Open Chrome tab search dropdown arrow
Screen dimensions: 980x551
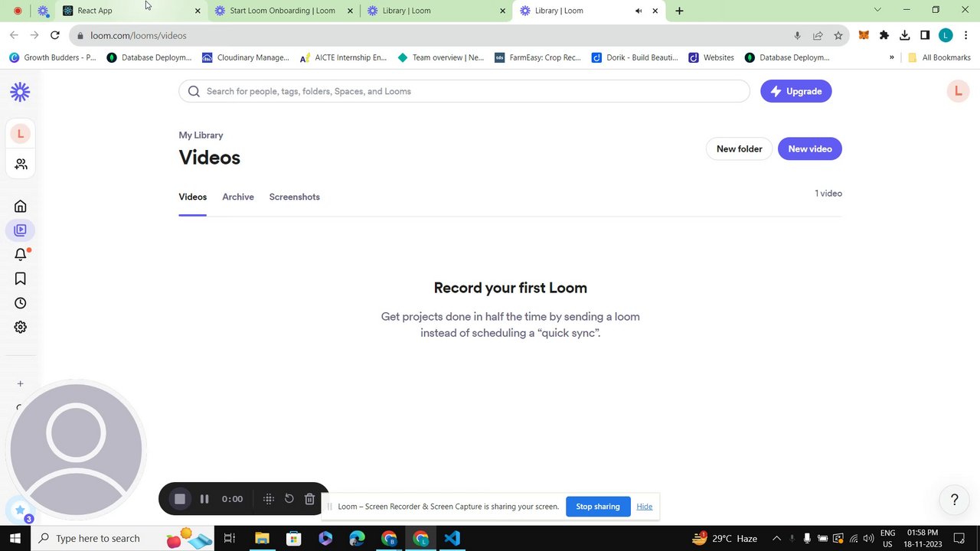coord(877,10)
